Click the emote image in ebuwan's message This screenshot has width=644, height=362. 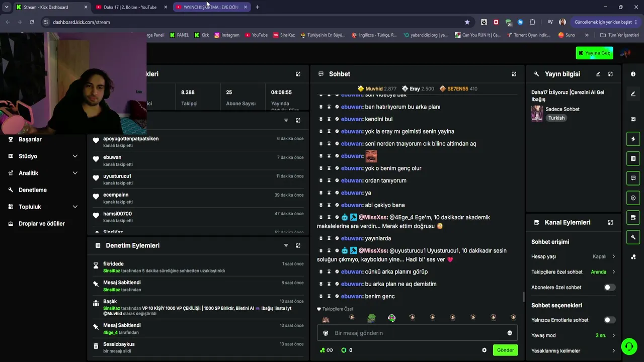[x=371, y=156]
